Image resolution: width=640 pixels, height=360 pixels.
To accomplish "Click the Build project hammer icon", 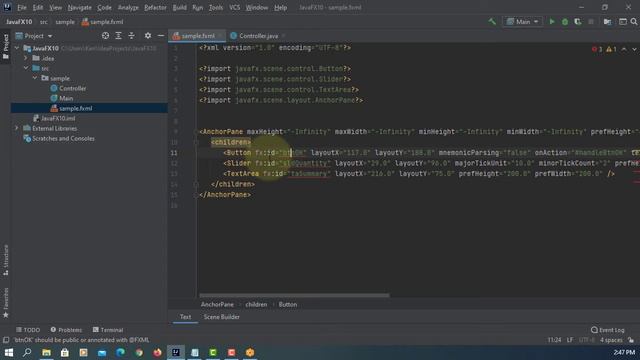I will click(x=492, y=22).
